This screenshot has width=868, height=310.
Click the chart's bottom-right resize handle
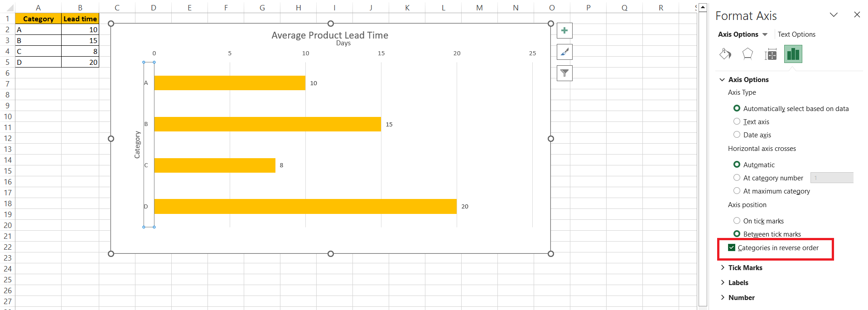[551, 254]
